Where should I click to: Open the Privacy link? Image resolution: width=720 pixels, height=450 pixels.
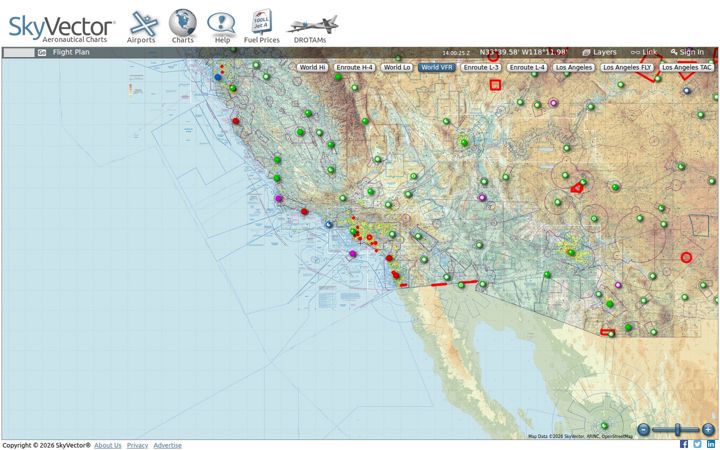point(137,445)
